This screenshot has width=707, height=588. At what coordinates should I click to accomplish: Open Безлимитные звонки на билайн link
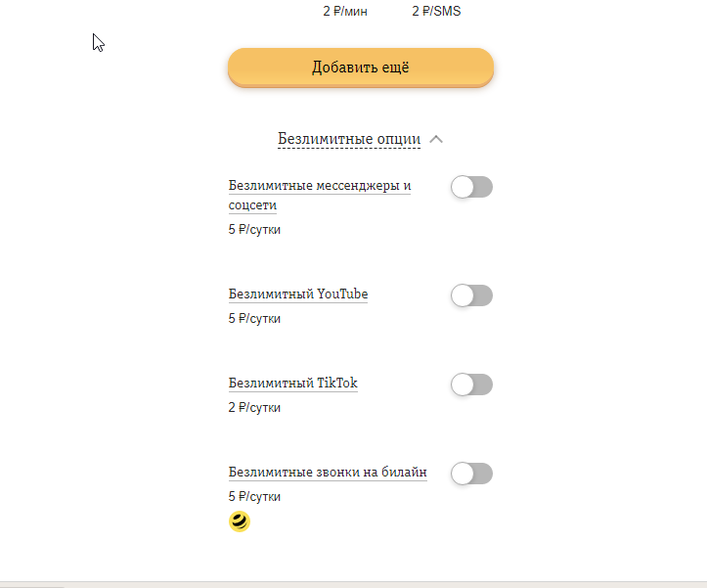[x=328, y=472]
